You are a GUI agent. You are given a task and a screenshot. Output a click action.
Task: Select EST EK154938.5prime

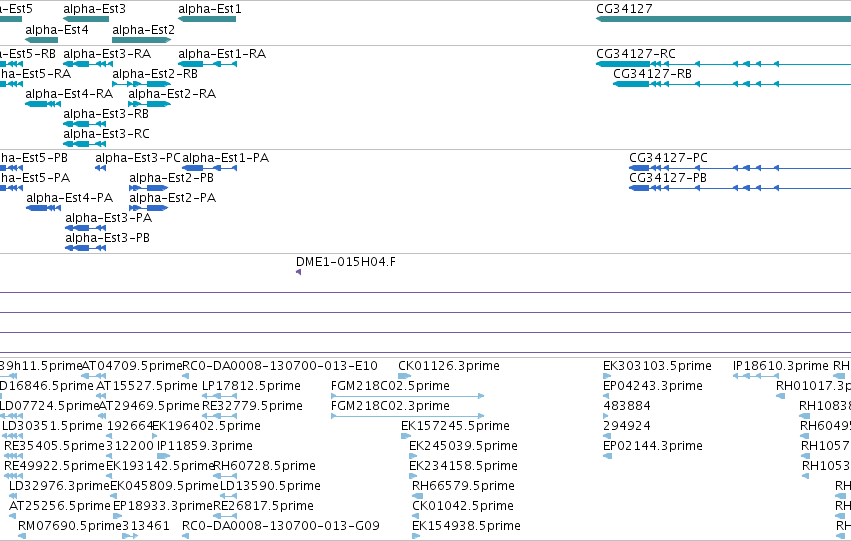coord(467,526)
